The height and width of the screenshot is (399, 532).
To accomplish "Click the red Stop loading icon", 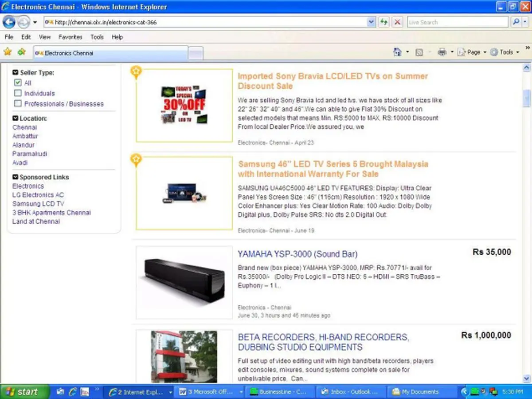I will (398, 22).
